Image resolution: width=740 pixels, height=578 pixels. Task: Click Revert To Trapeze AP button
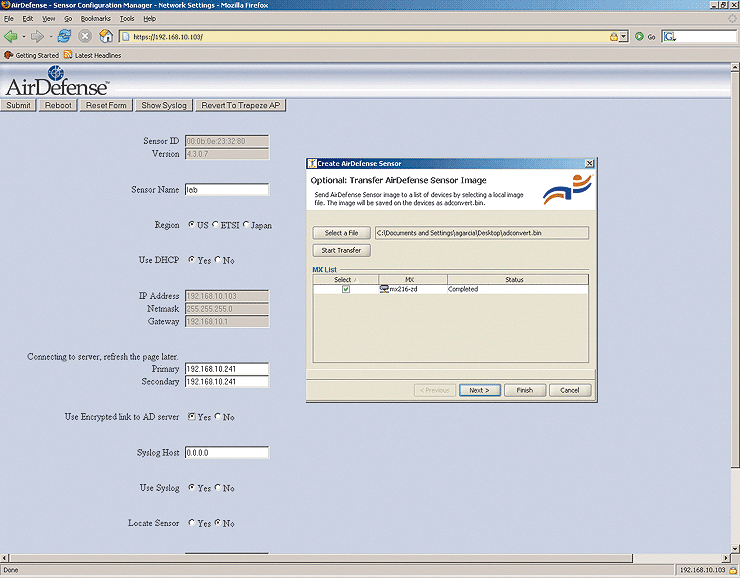[x=241, y=105]
